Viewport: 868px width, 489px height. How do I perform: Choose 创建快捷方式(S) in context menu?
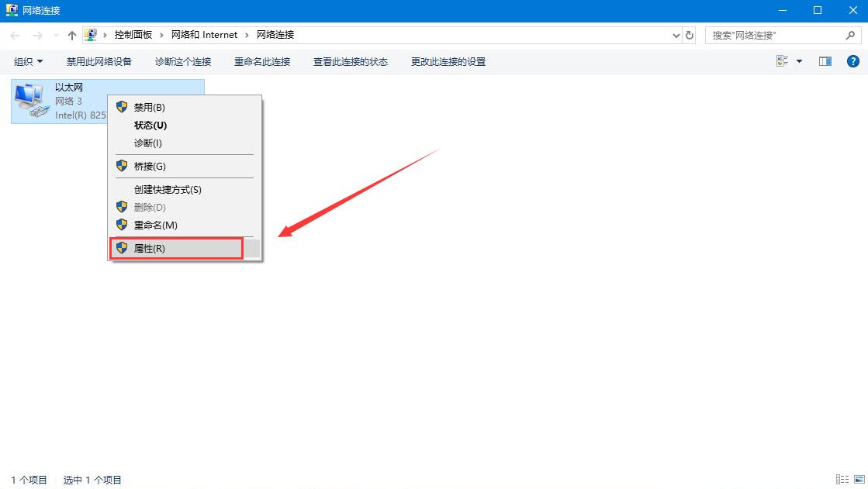tap(185, 189)
